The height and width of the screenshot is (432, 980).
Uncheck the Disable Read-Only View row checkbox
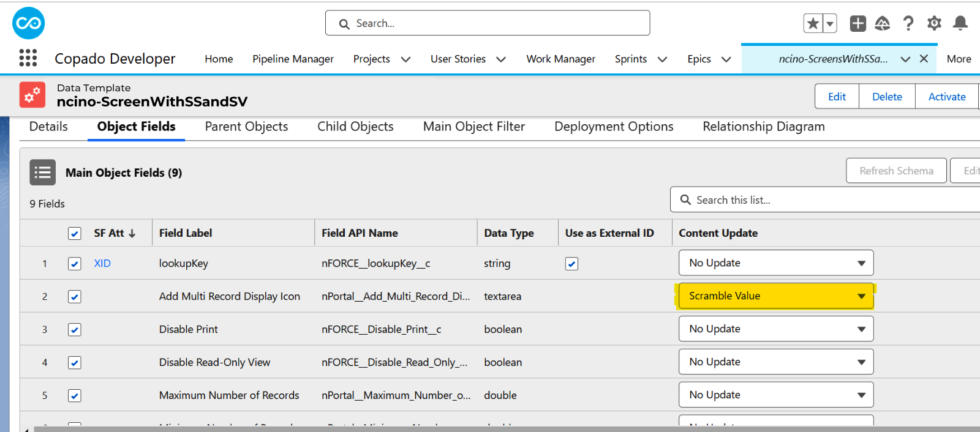click(x=74, y=363)
